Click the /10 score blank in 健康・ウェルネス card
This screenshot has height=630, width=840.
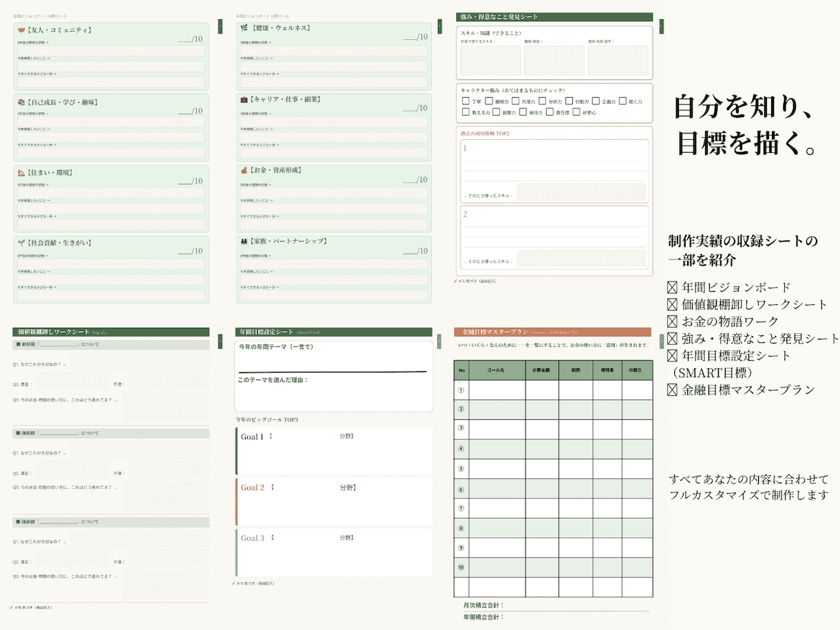[414, 37]
